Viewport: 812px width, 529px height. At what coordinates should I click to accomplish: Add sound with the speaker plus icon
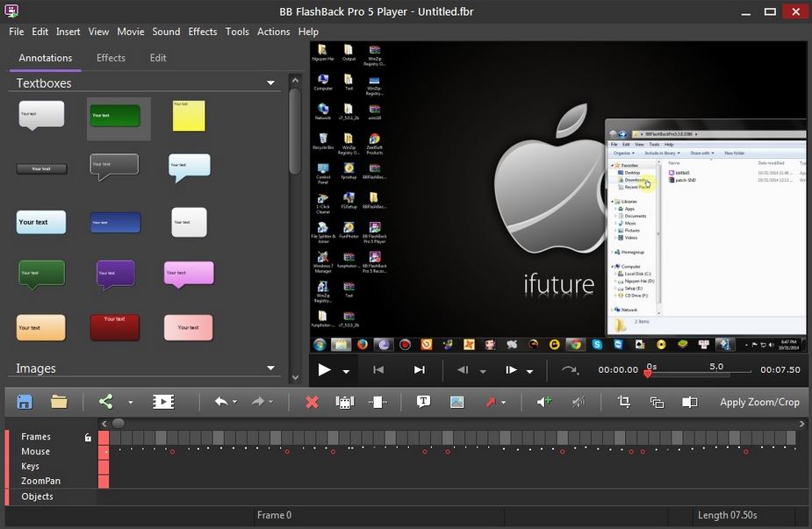tap(543, 402)
